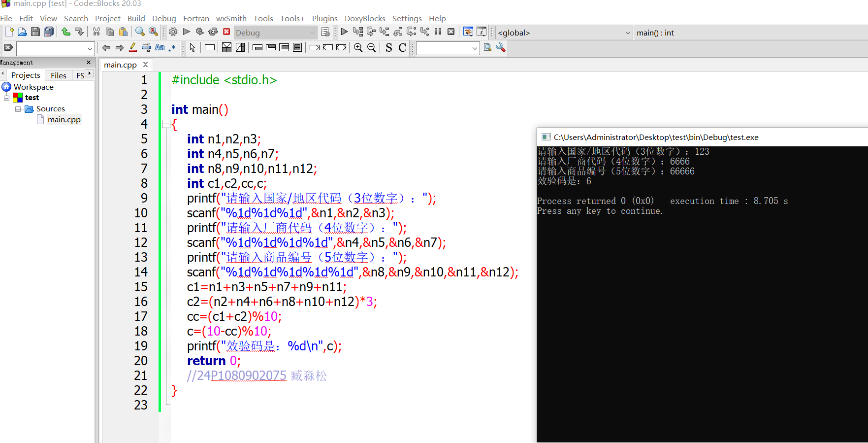The height and width of the screenshot is (443, 868).
Task: Click the Step out debug icon
Action: 398,32
